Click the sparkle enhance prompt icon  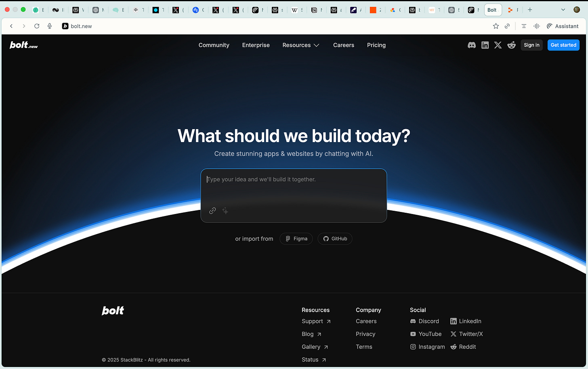(x=225, y=211)
